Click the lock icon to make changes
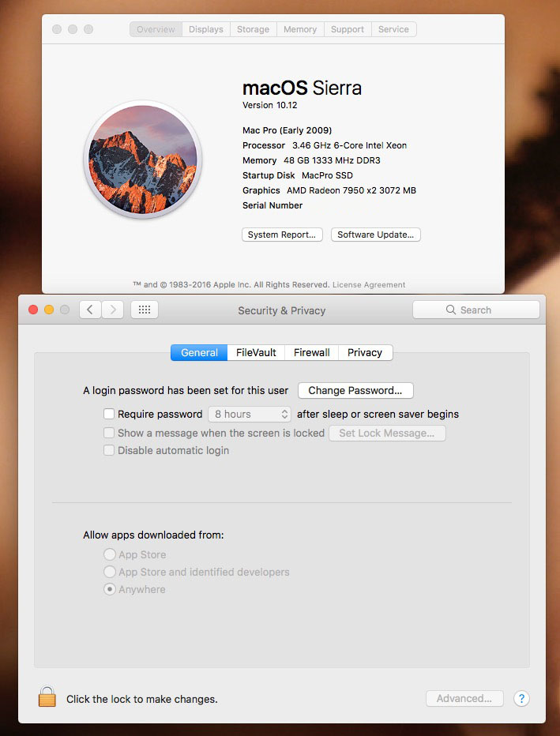 point(47,697)
